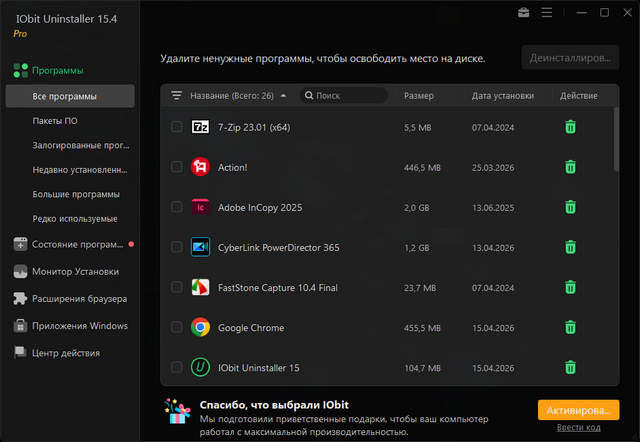
Task: Click the Google Chrome application icon
Action: 200,327
